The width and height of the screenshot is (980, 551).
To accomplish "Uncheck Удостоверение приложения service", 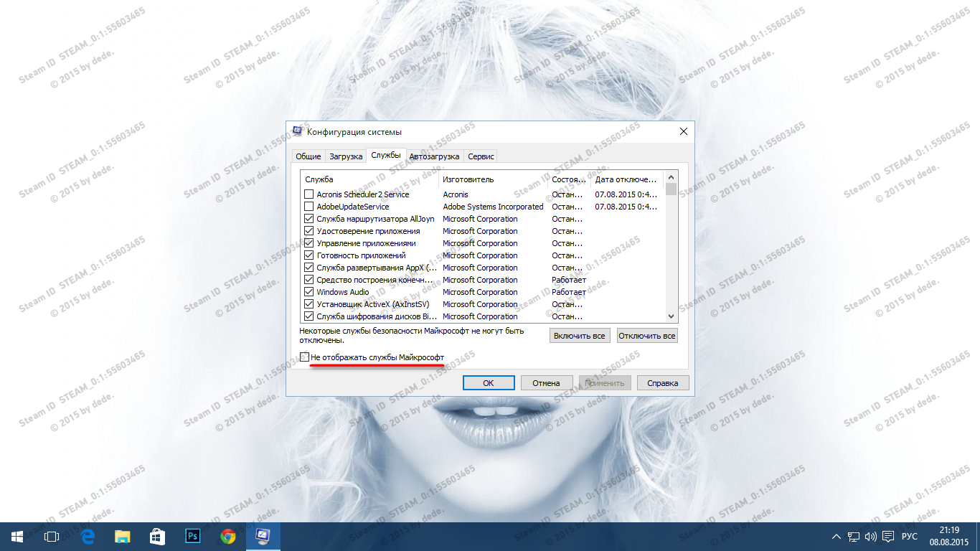I will (x=308, y=231).
